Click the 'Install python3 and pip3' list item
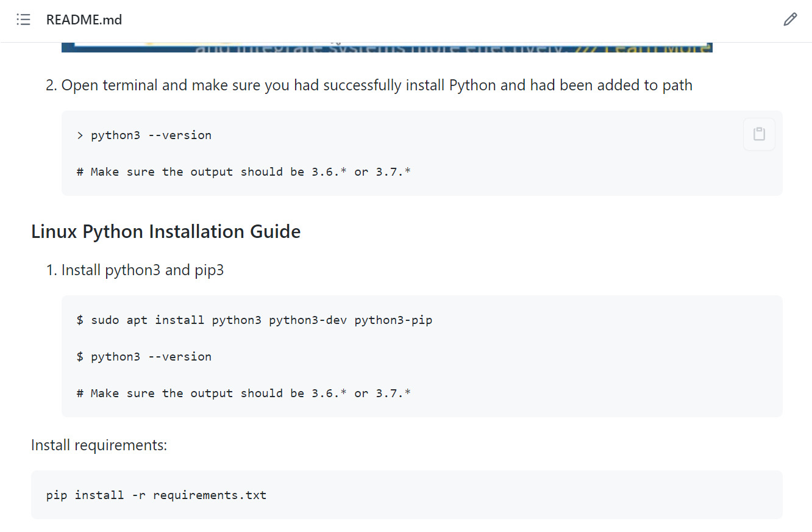 click(x=143, y=270)
